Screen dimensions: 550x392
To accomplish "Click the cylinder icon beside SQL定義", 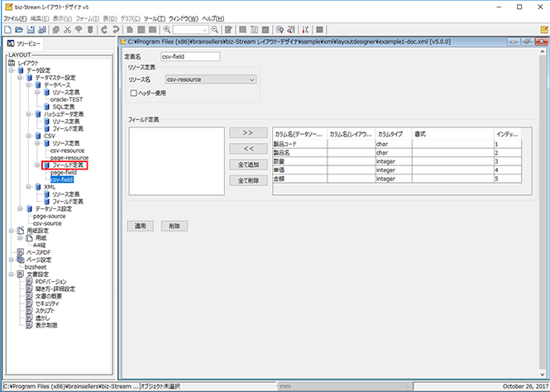I will coord(46,107).
